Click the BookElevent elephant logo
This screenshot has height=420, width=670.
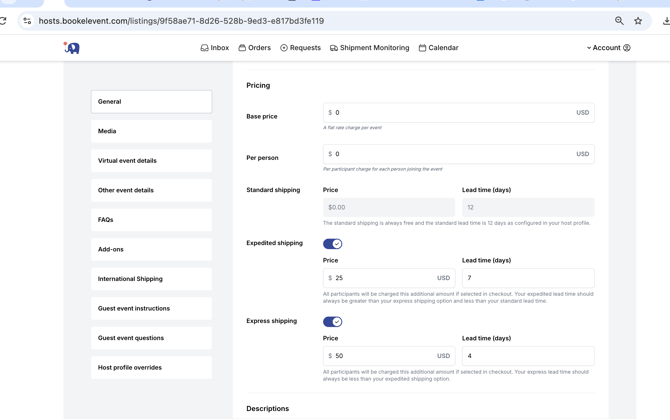pos(72,48)
